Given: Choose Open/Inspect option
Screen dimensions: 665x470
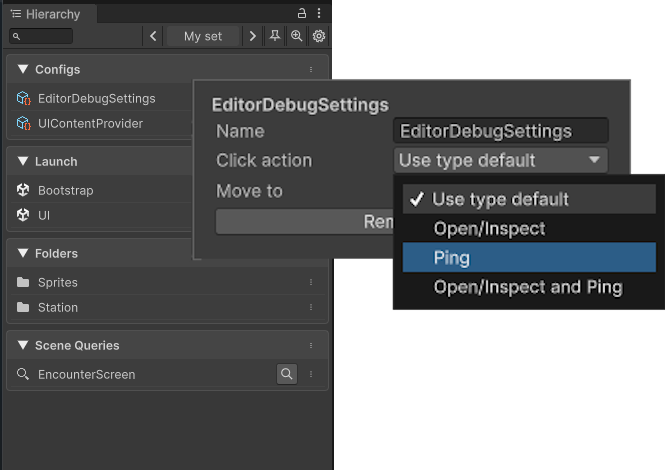Looking at the screenshot, I should [529, 229].
